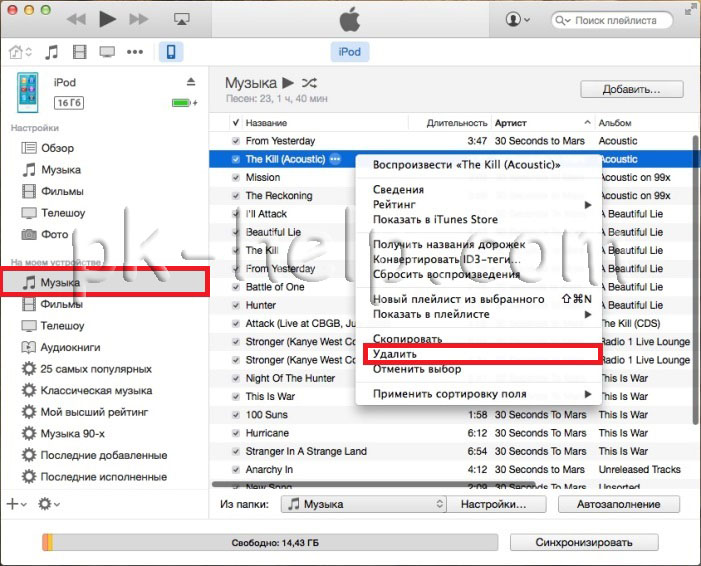The height and width of the screenshot is (566, 701).
Task: Expand the Применить сортировку поля submenu
Action: tap(478, 394)
